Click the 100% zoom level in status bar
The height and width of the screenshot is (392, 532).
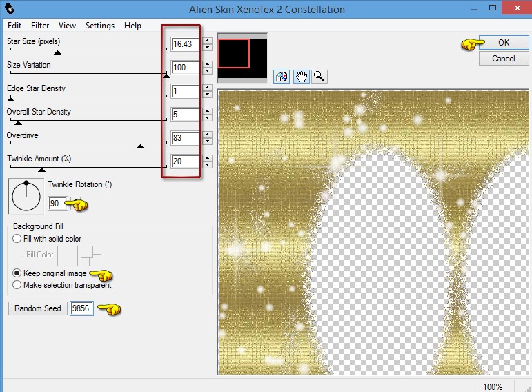492,386
